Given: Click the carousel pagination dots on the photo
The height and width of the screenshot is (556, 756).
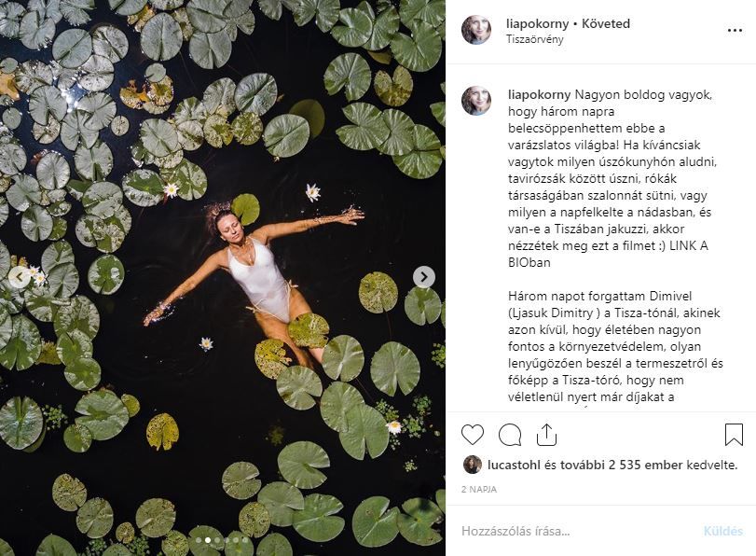Looking at the screenshot, I should pyautogui.click(x=222, y=539).
